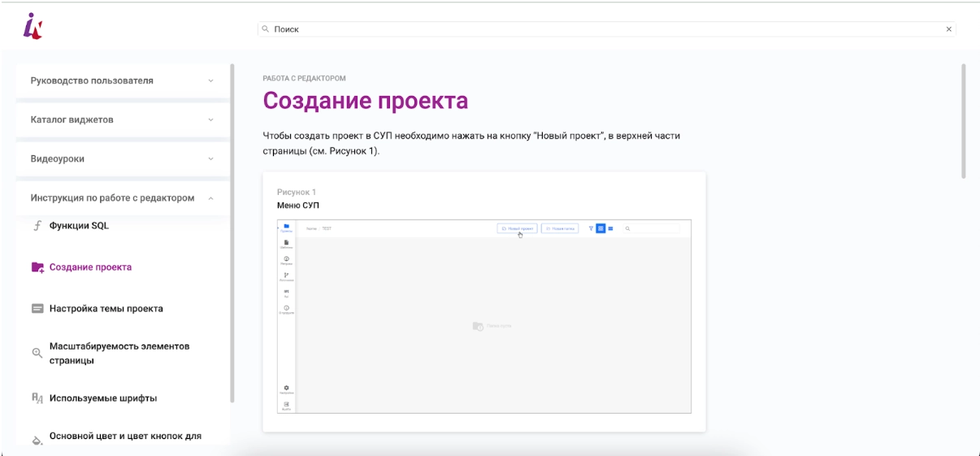The image size is (980, 456).
Task: Click the paint bucket icon for Основной цвет
Action: 37,440
